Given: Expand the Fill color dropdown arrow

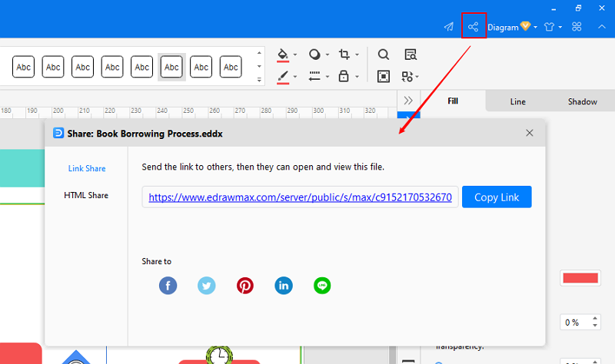Looking at the screenshot, I should (x=295, y=55).
